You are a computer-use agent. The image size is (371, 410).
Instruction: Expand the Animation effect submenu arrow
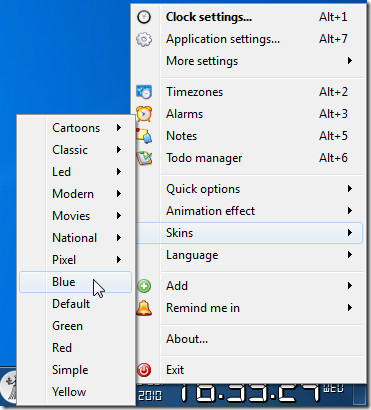point(349,211)
